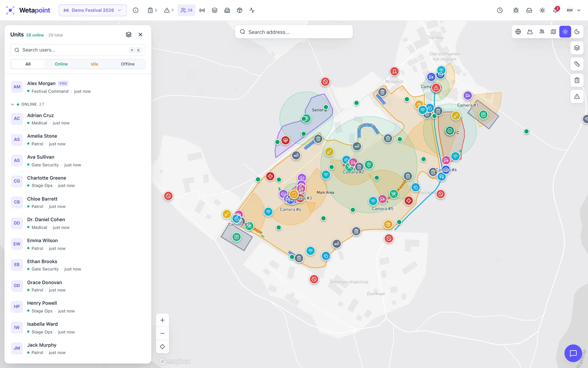
Task: Open the alerts triangle icon showing 3
Action: click(x=169, y=10)
